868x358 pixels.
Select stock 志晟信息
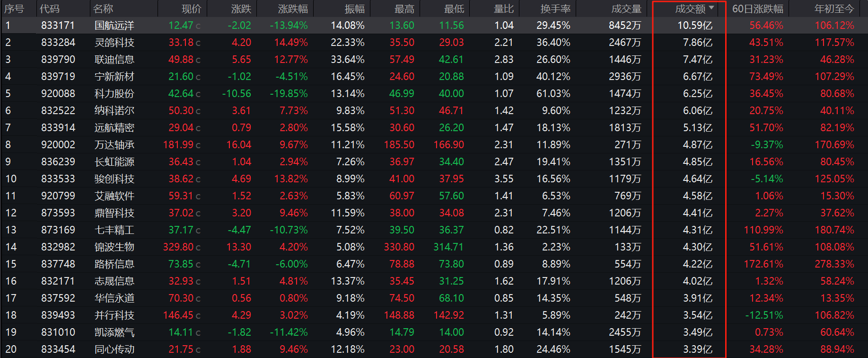114,281
